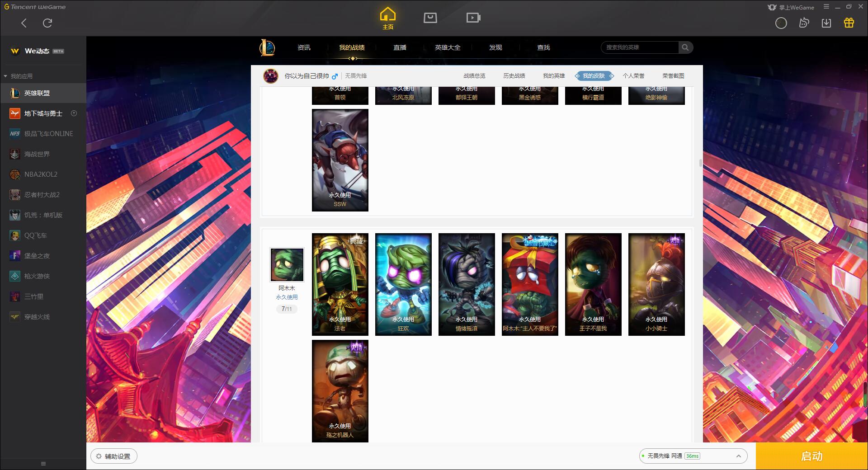Click the sidebar bottom list handle icon
The width and height of the screenshot is (868, 470).
43,464
